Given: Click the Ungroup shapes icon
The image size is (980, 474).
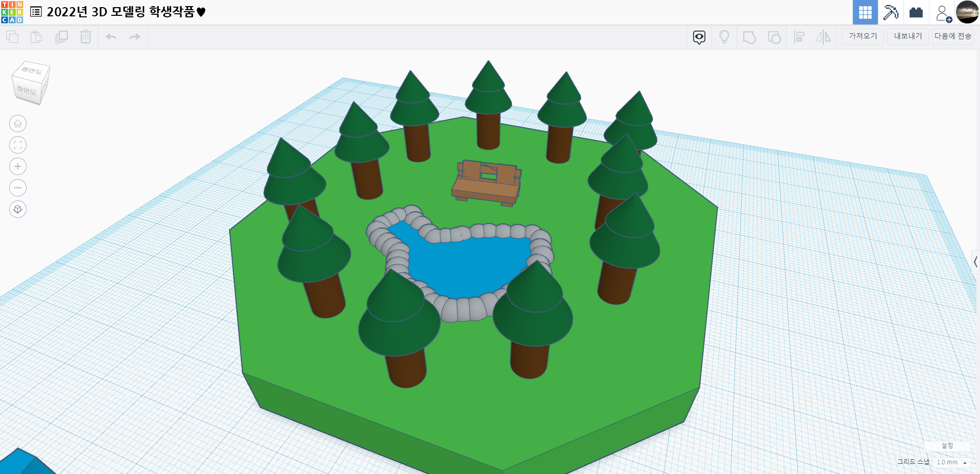Looking at the screenshot, I should (774, 37).
